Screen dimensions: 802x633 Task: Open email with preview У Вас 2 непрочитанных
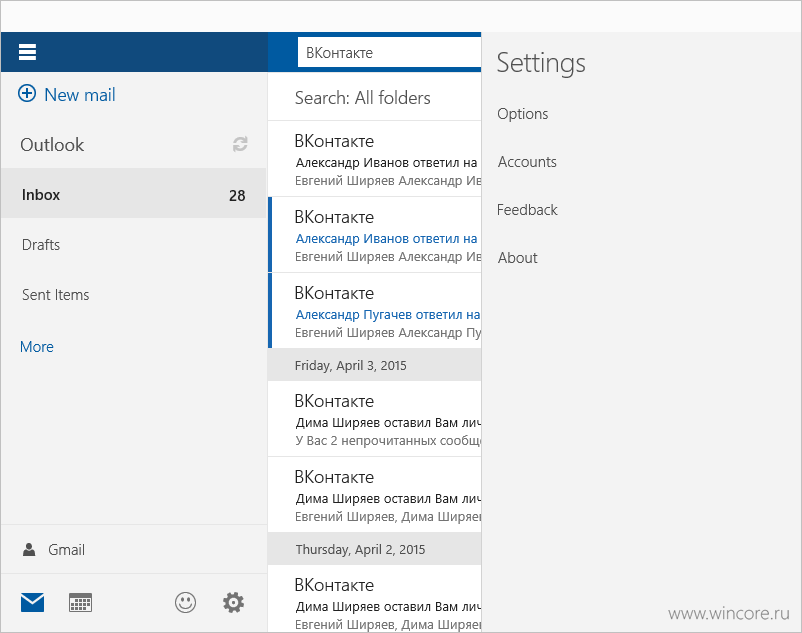374,419
